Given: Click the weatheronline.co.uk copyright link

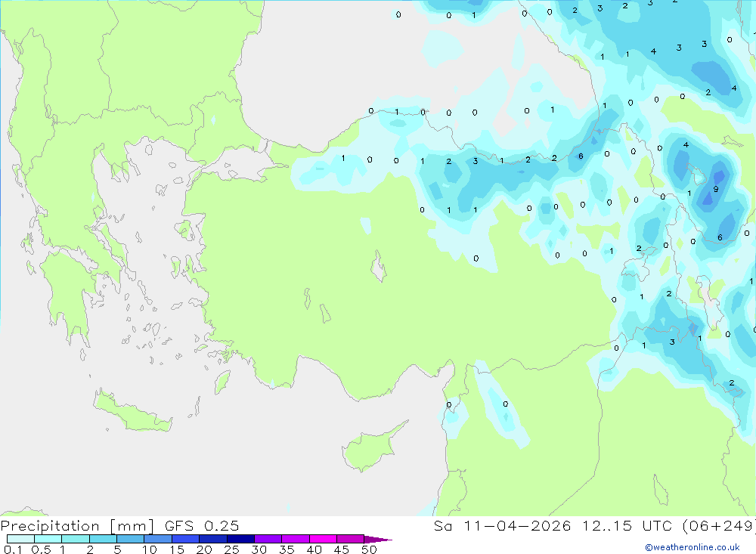Looking at the screenshot, I should pyautogui.click(x=692, y=547).
